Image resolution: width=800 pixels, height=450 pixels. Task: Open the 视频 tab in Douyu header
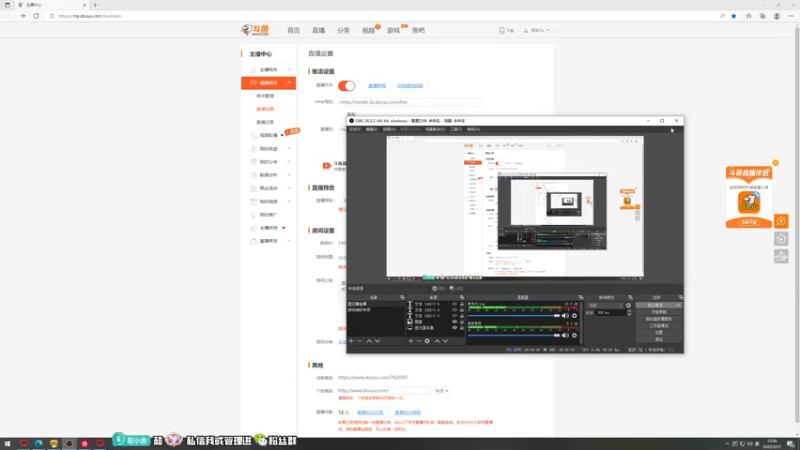click(x=368, y=31)
